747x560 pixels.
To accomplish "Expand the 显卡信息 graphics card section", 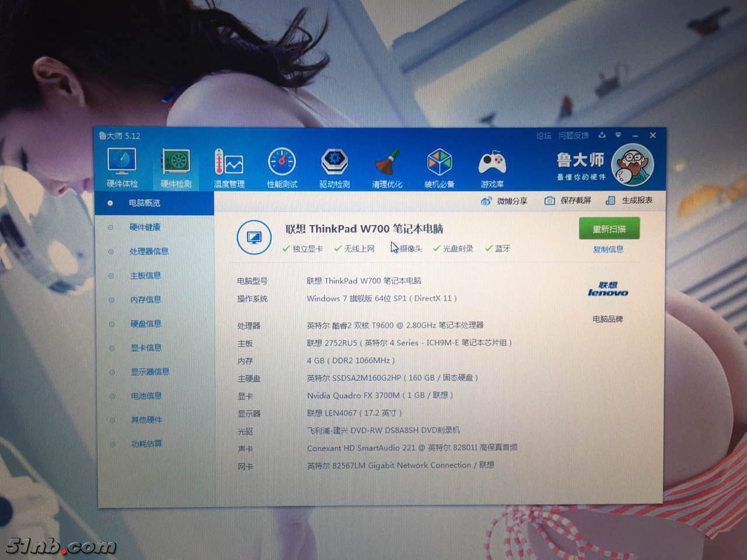I will tap(146, 348).
